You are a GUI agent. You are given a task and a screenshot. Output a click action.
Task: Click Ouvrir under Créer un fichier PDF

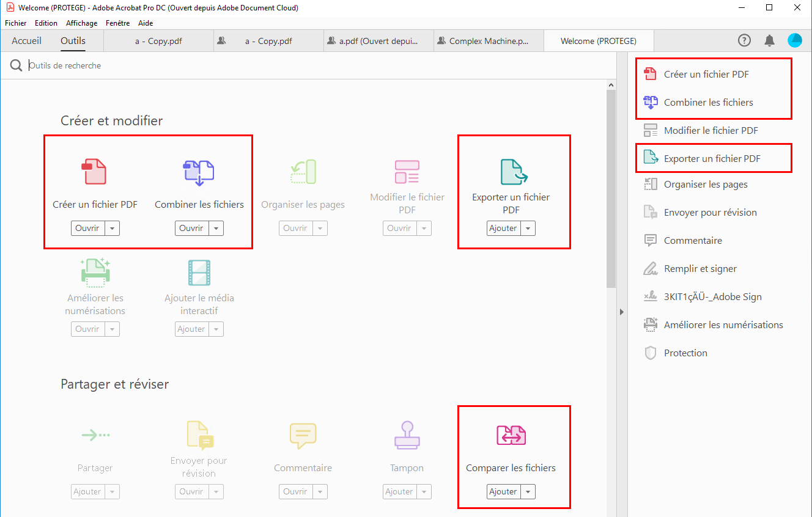click(87, 228)
